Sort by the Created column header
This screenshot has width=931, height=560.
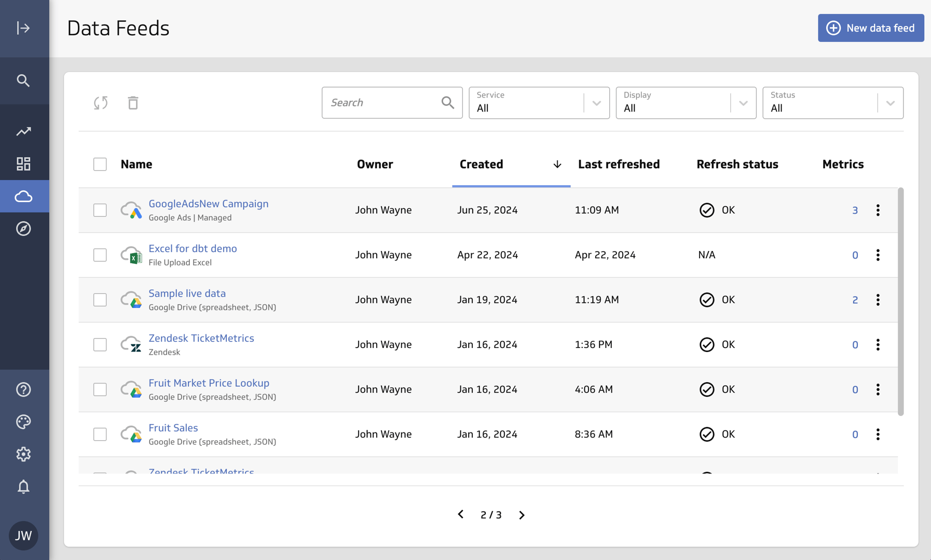point(481,164)
